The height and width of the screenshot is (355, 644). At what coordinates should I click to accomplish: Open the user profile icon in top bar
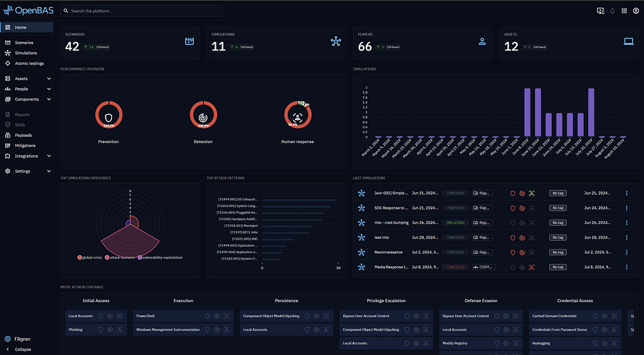pyautogui.click(x=635, y=11)
